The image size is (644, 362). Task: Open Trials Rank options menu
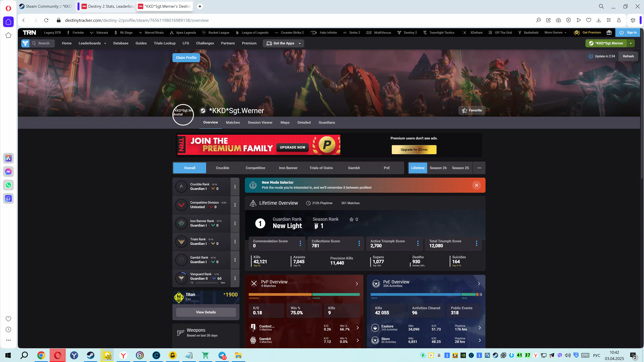point(235,242)
